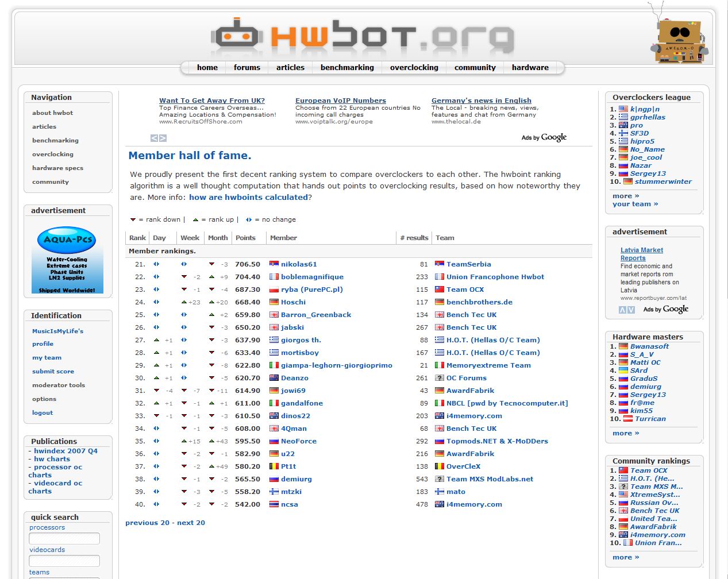
Task: Go to the next 20 rankings
Action: tap(191, 523)
